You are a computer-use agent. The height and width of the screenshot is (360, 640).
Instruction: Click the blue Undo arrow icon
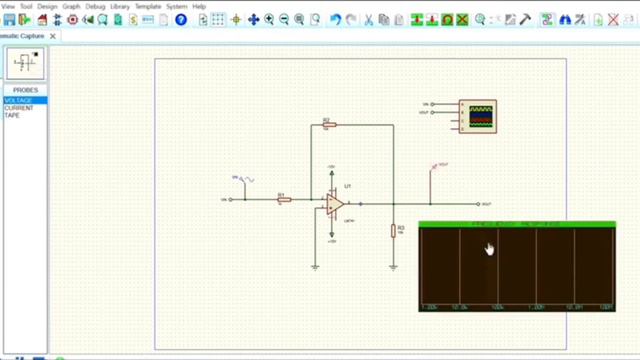(x=335, y=20)
